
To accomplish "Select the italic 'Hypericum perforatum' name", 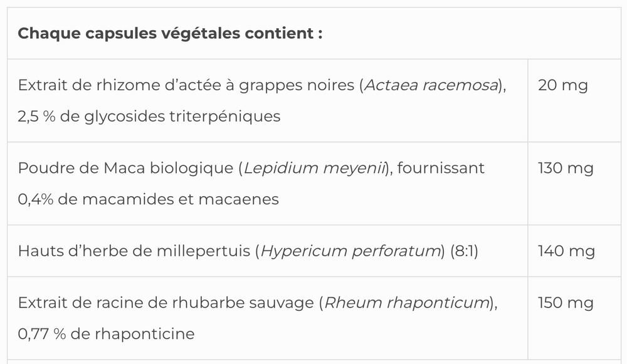I will [349, 251].
